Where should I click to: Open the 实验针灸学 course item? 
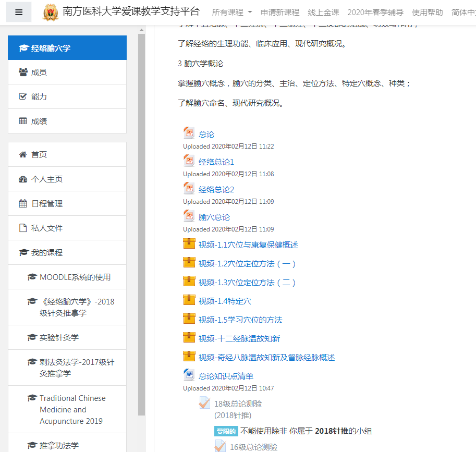[59, 337]
